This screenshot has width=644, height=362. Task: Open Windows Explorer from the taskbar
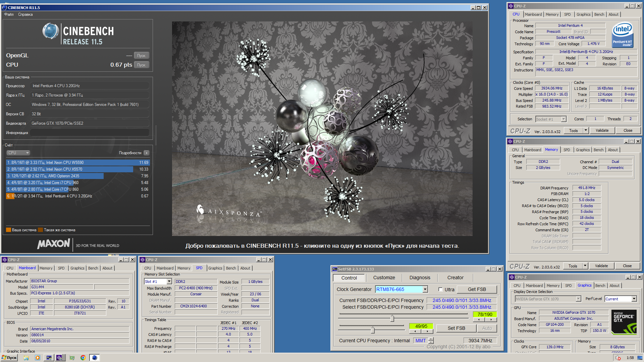coord(26,358)
